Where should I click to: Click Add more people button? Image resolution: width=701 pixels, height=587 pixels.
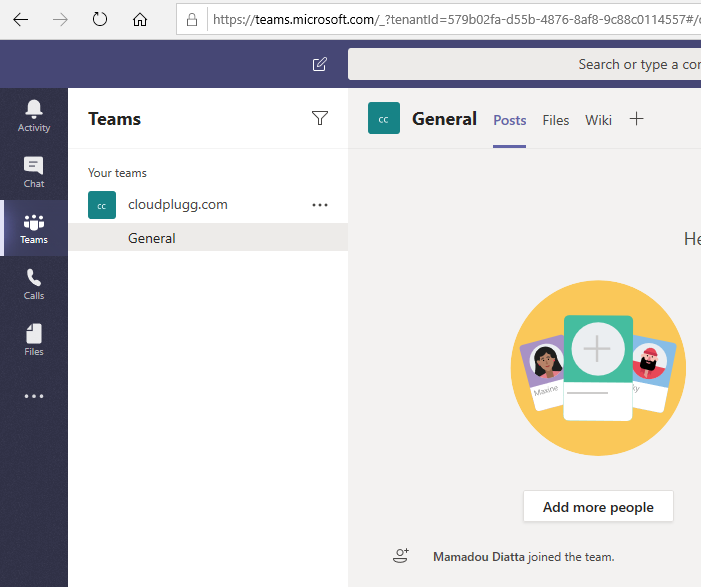(598, 507)
